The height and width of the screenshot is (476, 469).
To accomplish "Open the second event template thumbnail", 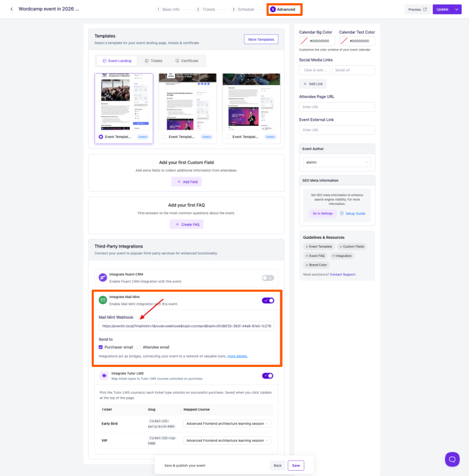I will pos(188,102).
